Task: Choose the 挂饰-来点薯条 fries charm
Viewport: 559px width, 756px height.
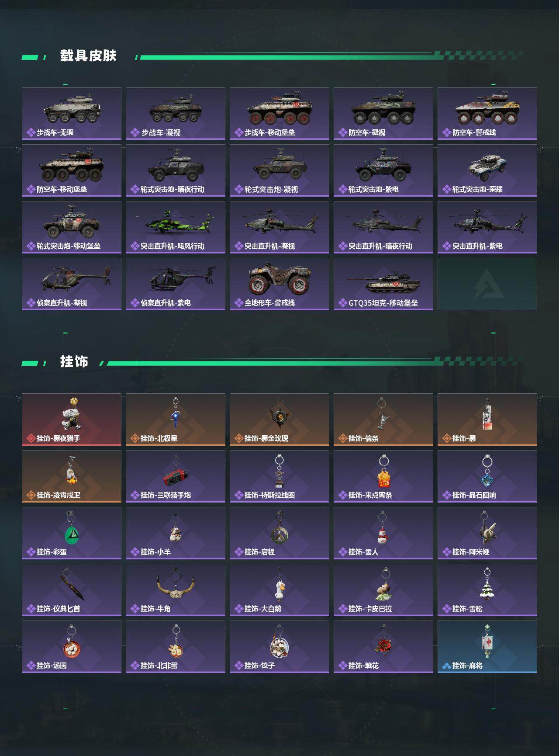Action: pos(383,476)
